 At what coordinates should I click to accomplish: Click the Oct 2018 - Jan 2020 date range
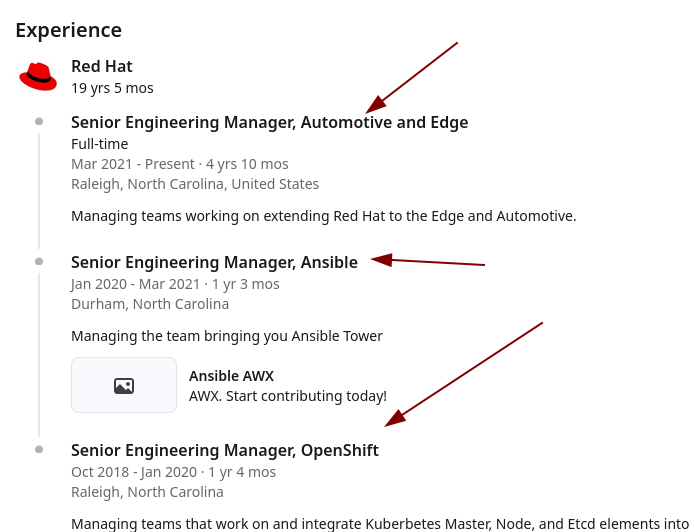pos(133,472)
